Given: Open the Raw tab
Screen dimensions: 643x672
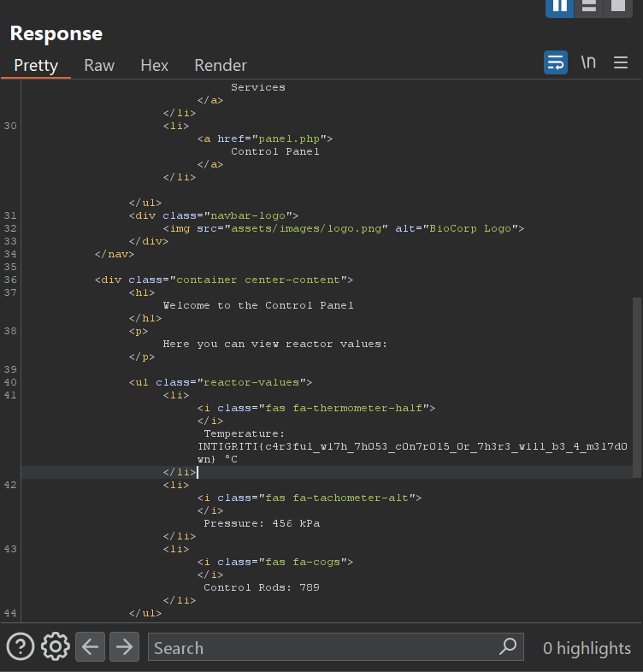Looking at the screenshot, I should (x=99, y=65).
